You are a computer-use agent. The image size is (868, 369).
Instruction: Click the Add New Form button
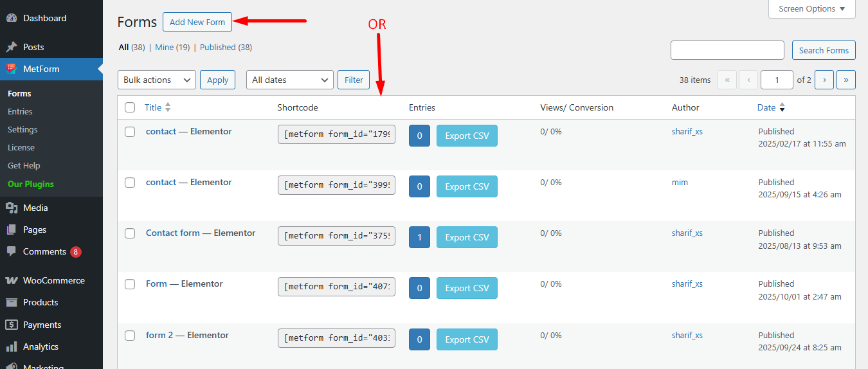(197, 22)
